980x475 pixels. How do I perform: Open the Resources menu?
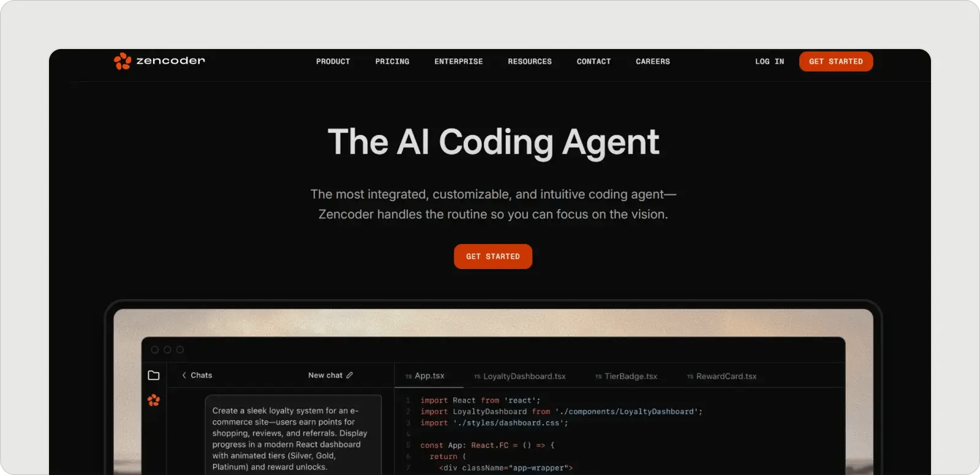[x=530, y=61]
